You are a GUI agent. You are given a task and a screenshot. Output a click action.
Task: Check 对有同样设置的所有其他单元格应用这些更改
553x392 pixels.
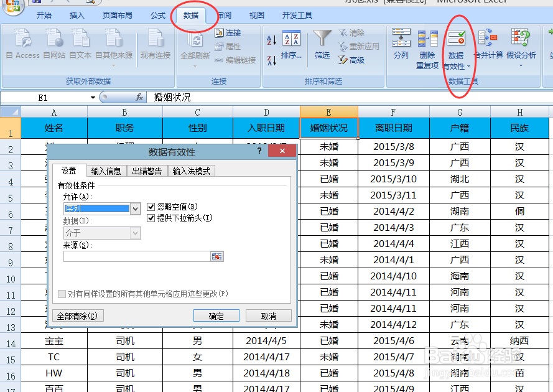point(62,294)
